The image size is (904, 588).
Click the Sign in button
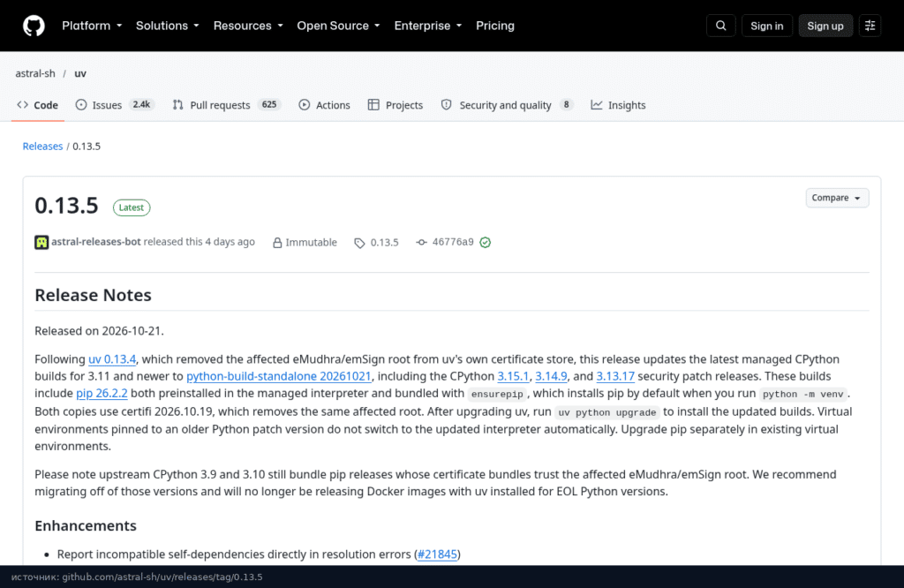coord(767,26)
